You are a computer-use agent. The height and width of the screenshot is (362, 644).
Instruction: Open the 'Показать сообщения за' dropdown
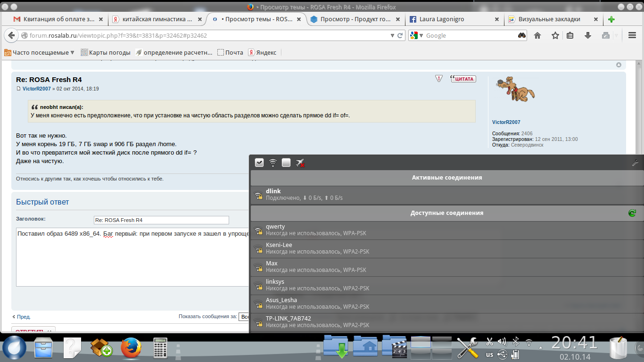tap(244, 317)
